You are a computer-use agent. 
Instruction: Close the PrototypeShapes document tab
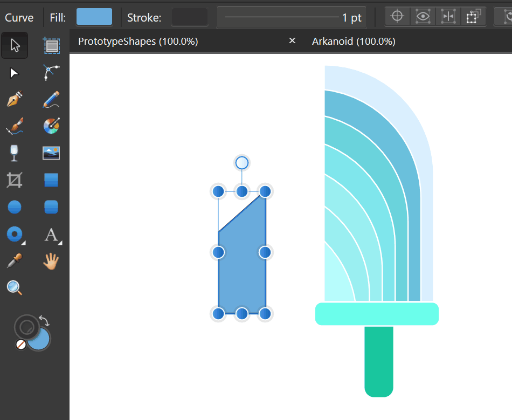point(292,41)
